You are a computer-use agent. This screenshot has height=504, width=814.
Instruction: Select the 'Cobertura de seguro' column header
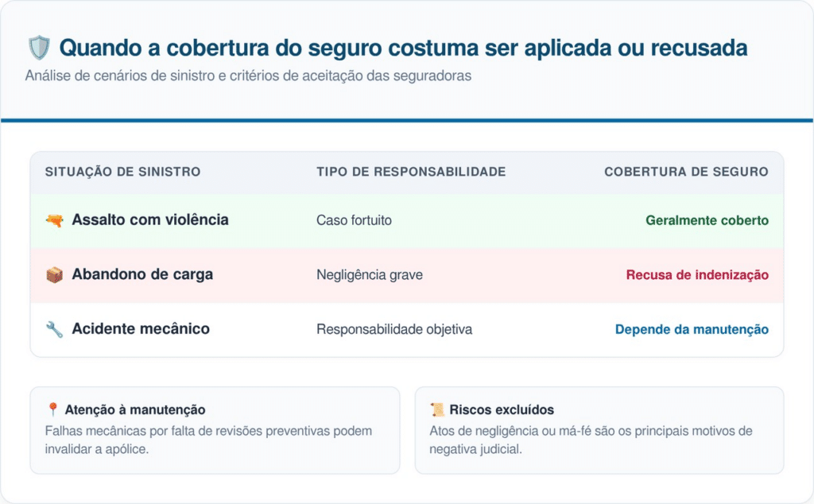pyautogui.click(x=686, y=172)
